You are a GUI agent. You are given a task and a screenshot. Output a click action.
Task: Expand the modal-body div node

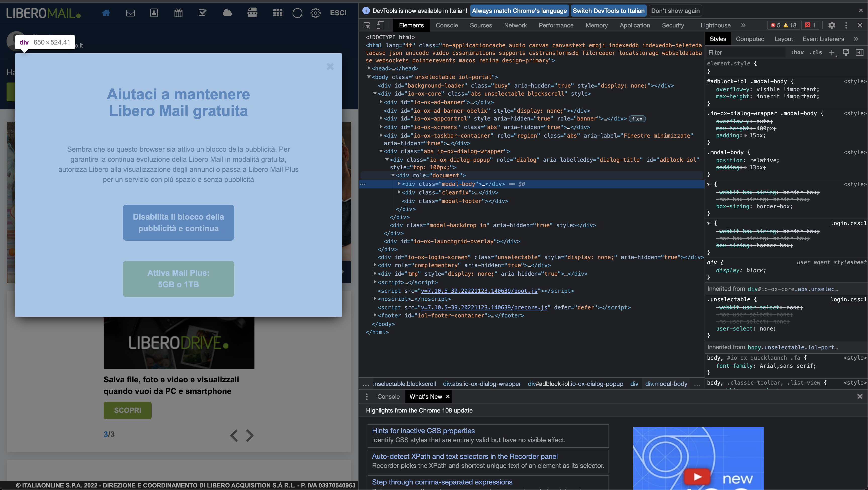[x=399, y=184]
